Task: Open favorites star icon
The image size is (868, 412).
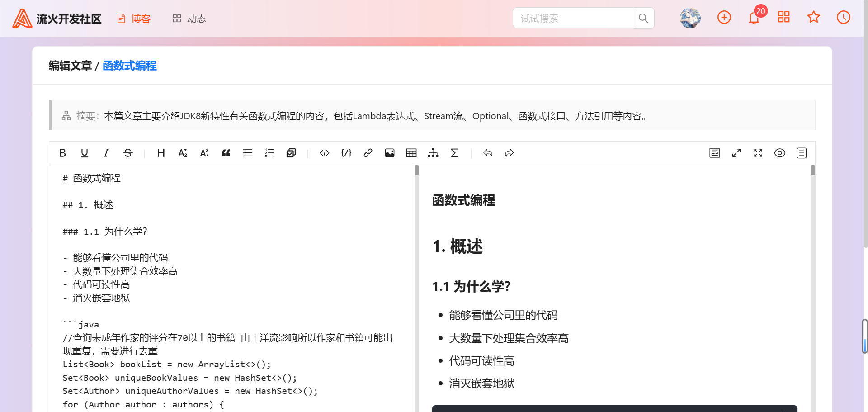Action: click(x=814, y=17)
